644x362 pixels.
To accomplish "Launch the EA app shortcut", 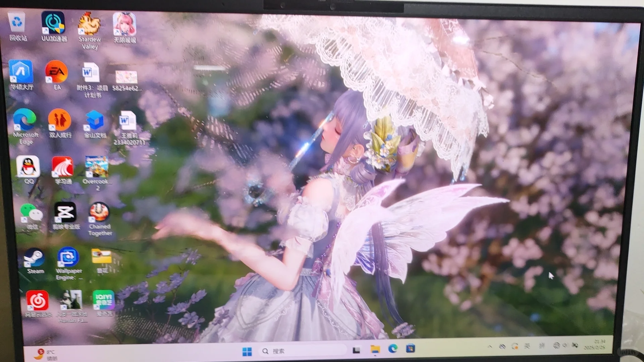I will (57, 76).
